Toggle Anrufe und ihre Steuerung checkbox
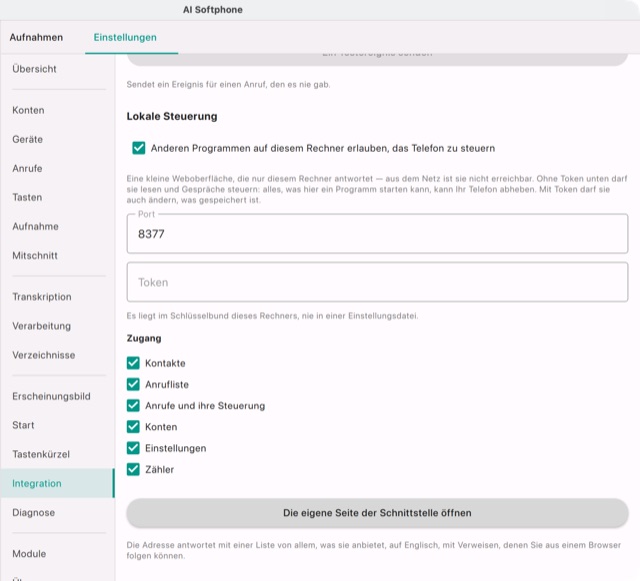The image size is (640, 581). pyautogui.click(x=133, y=405)
